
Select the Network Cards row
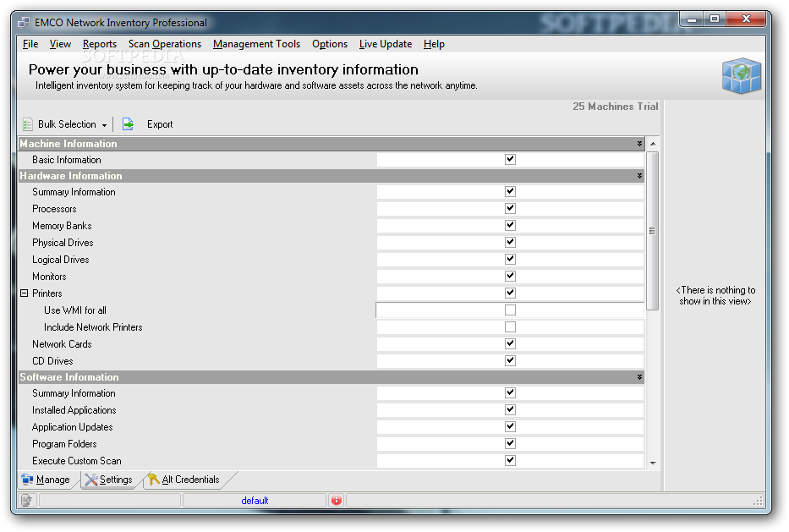pyautogui.click(x=331, y=344)
